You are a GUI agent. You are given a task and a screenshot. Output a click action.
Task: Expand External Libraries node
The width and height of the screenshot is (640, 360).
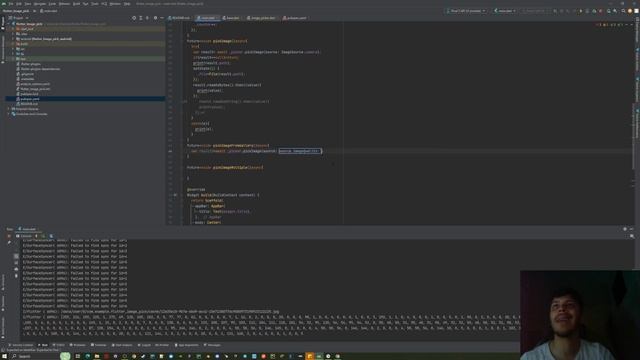(9, 109)
